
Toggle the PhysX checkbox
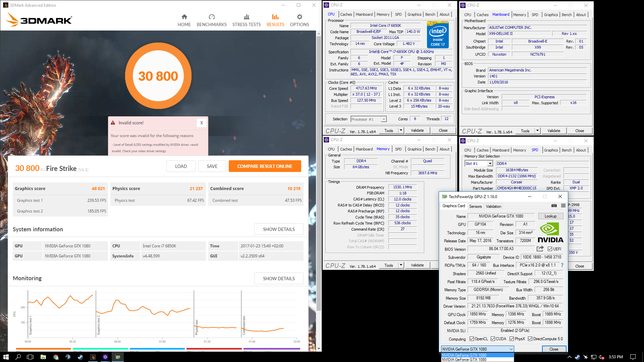tap(512, 339)
